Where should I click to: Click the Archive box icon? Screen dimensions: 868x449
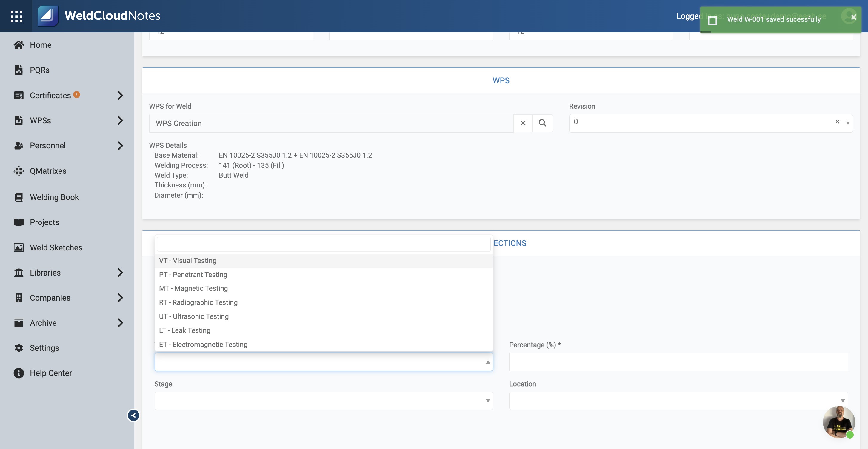point(19,323)
